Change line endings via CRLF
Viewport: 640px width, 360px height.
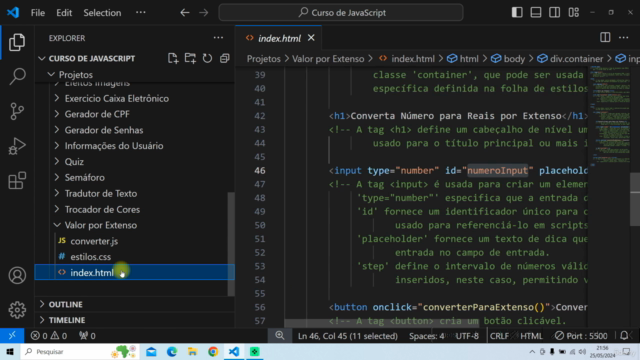(499, 336)
